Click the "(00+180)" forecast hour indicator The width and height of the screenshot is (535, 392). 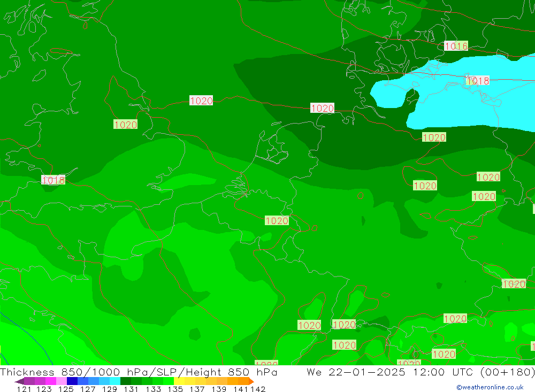pos(507,372)
